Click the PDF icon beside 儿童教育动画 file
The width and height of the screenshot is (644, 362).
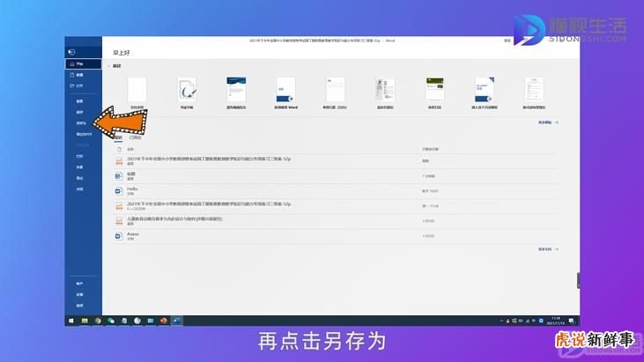tap(119, 221)
